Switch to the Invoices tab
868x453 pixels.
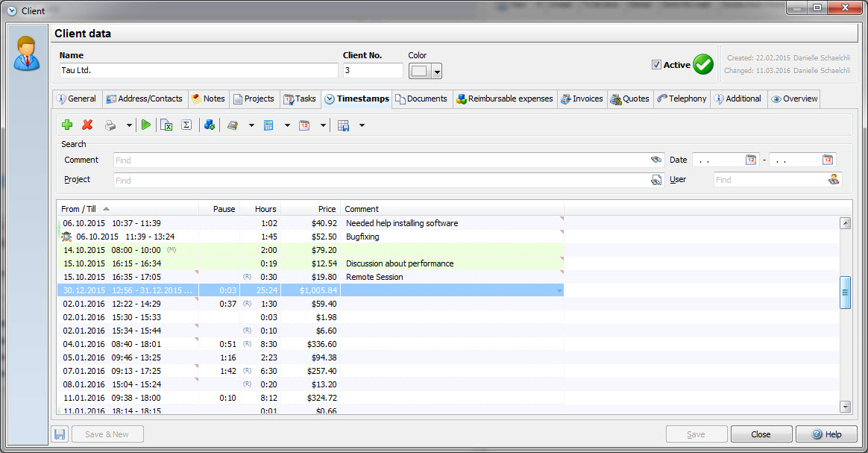(582, 99)
